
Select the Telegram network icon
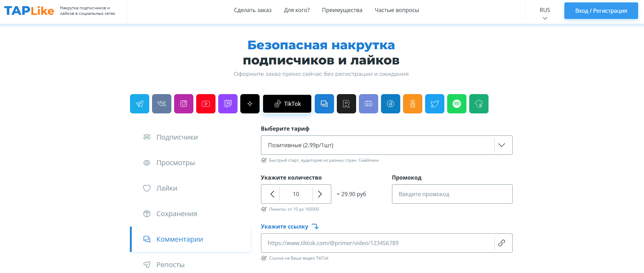tap(140, 104)
